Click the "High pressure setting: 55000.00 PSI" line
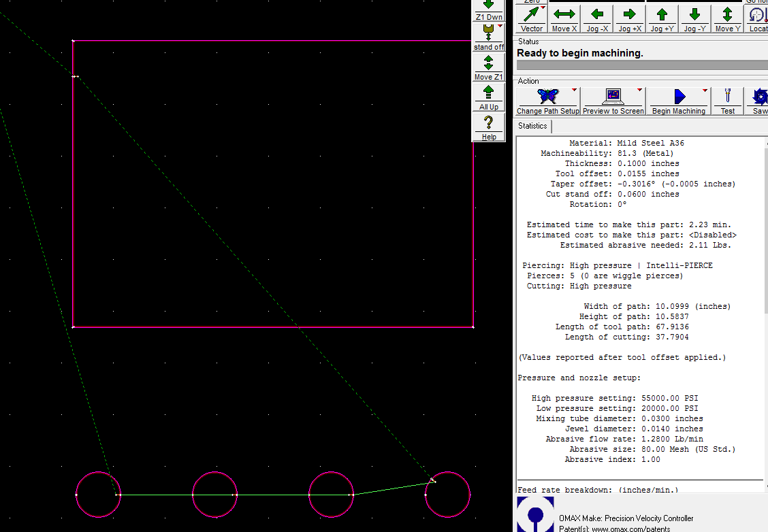 click(x=615, y=399)
